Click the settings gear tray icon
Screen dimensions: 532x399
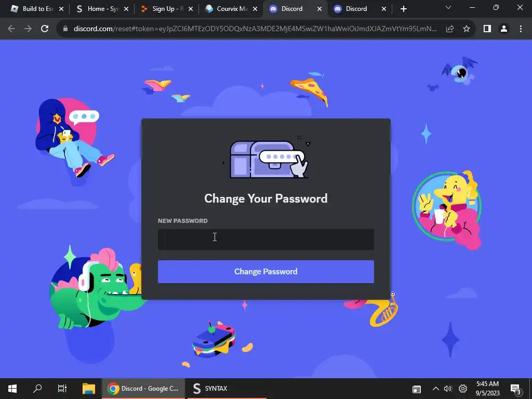(463, 389)
